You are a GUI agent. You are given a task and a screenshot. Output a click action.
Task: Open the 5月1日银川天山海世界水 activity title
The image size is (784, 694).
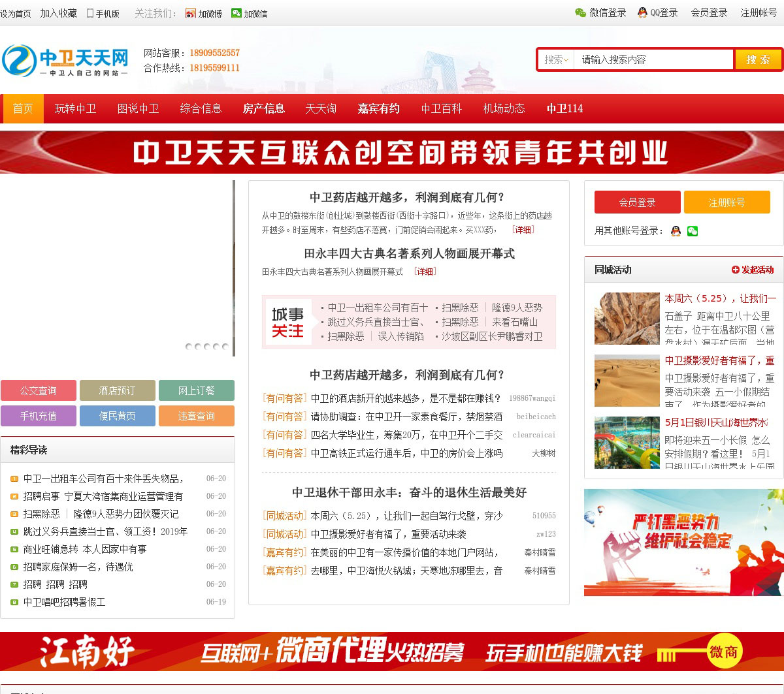717,422
